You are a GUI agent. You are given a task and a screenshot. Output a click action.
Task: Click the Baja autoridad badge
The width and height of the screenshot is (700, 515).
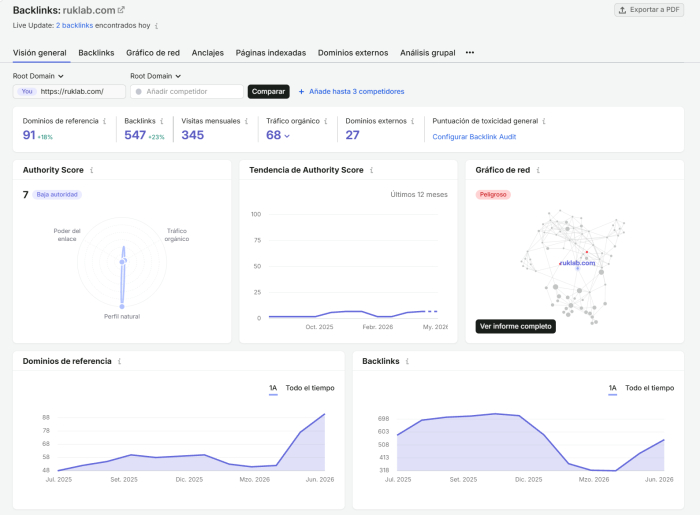57,195
